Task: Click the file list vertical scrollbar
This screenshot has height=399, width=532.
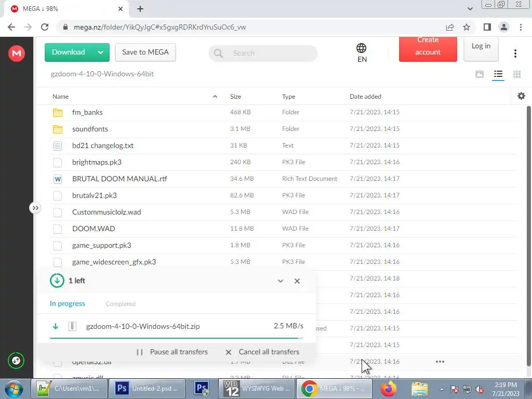Action: click(x=528, y=236)
